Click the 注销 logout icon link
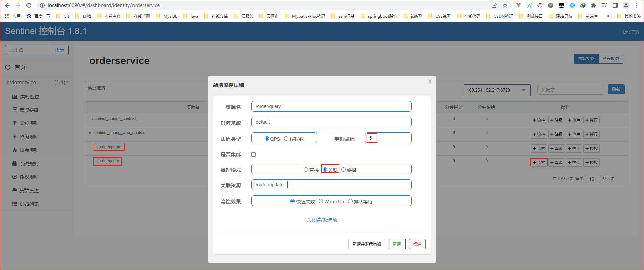 631,32
